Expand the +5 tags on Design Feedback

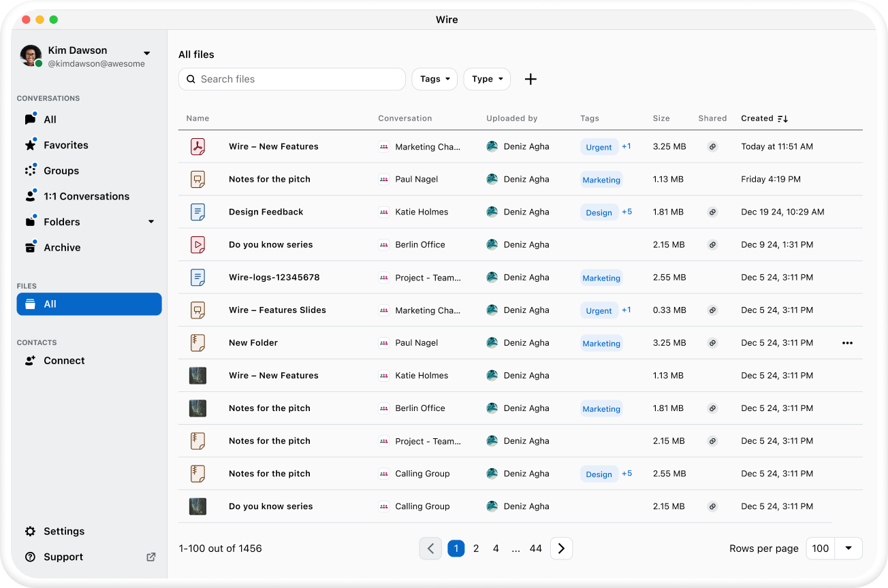coord(627,212)
